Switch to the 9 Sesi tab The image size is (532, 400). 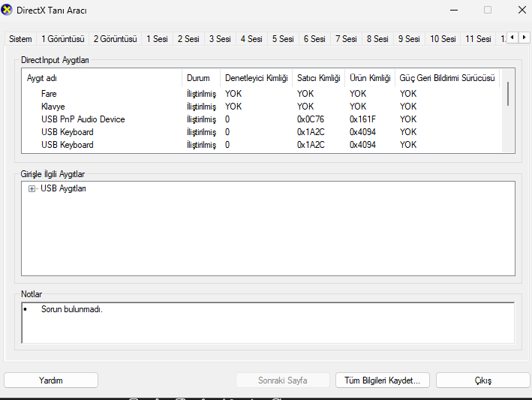pos(409,39)
